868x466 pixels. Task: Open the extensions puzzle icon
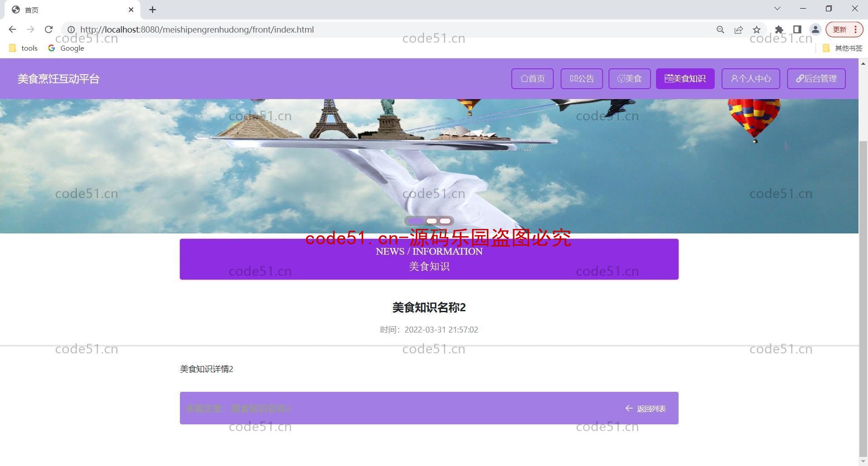pos(779,29)
